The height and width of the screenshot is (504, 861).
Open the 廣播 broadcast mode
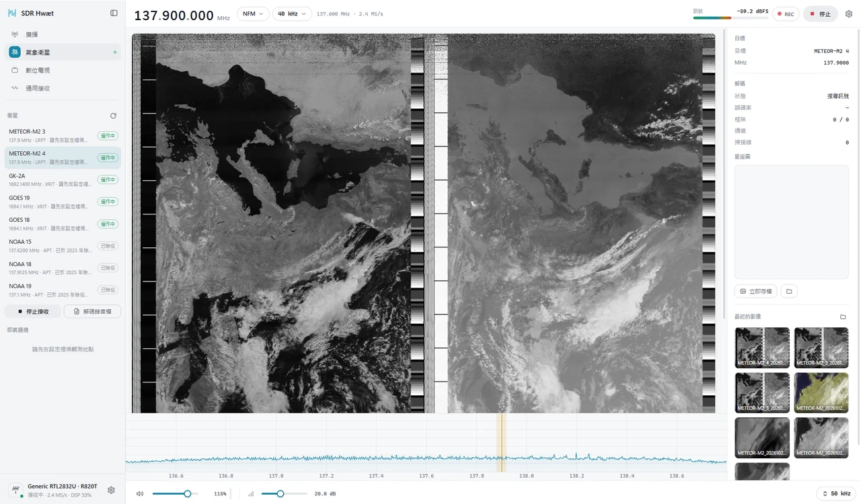(63, 34)
